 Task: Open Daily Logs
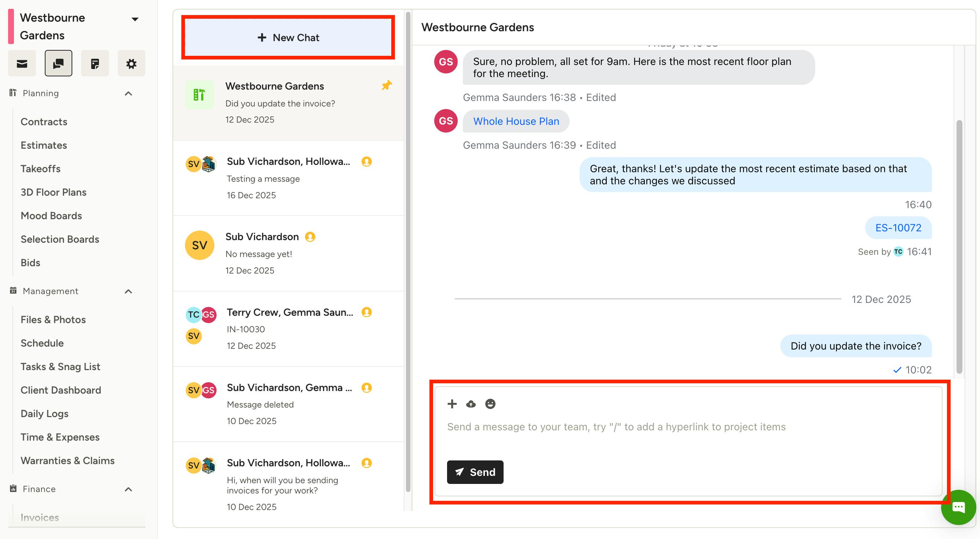(x=44, y=414)
